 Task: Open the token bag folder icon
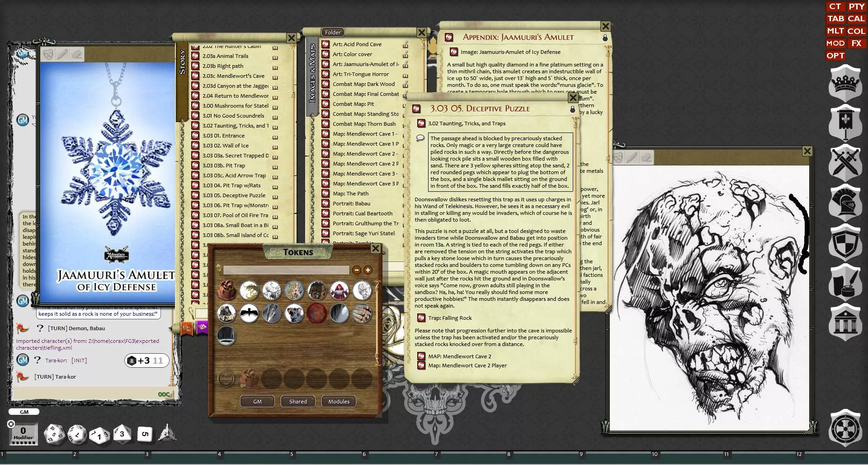click(226, 290)
